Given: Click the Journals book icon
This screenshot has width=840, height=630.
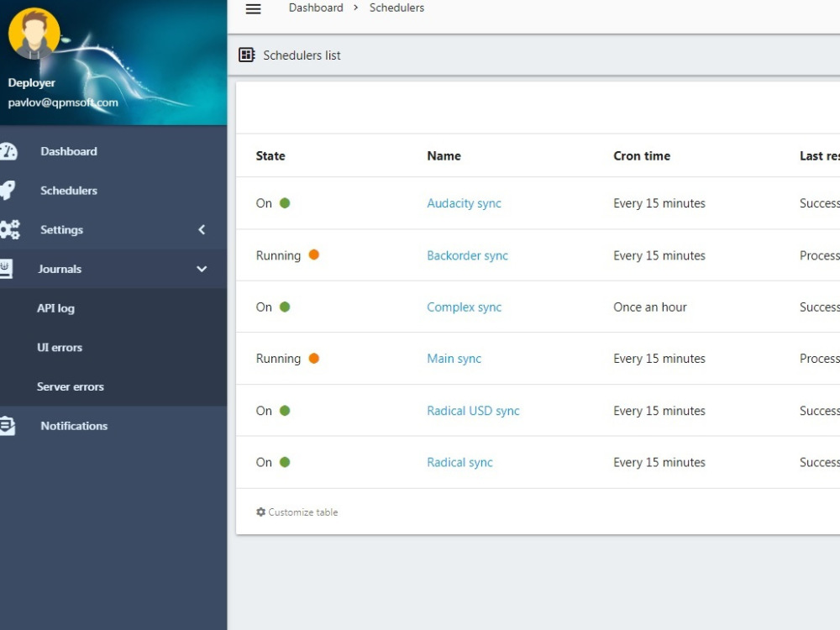Looking at the screenshot, I should (x=6, y=269).
